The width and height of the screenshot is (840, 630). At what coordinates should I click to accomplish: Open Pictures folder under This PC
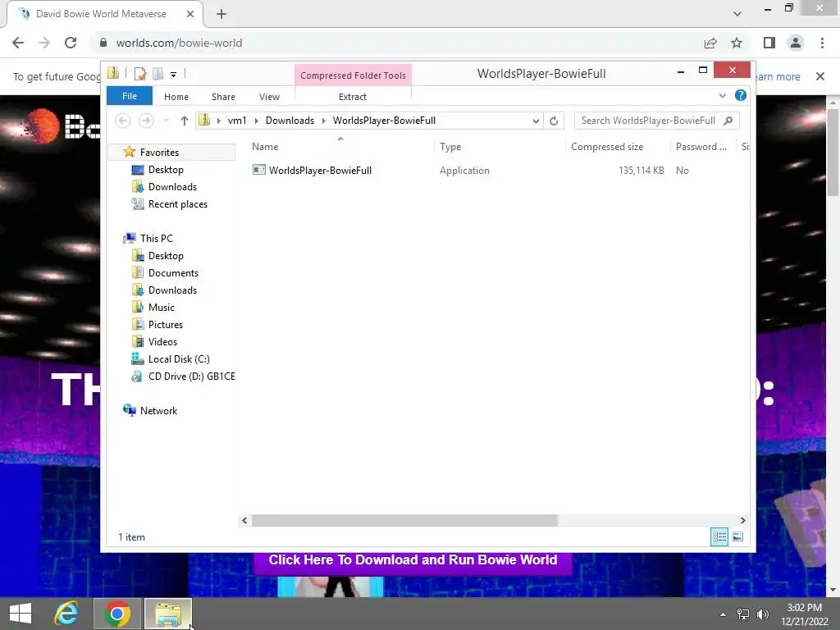click(x=165, y=325)
